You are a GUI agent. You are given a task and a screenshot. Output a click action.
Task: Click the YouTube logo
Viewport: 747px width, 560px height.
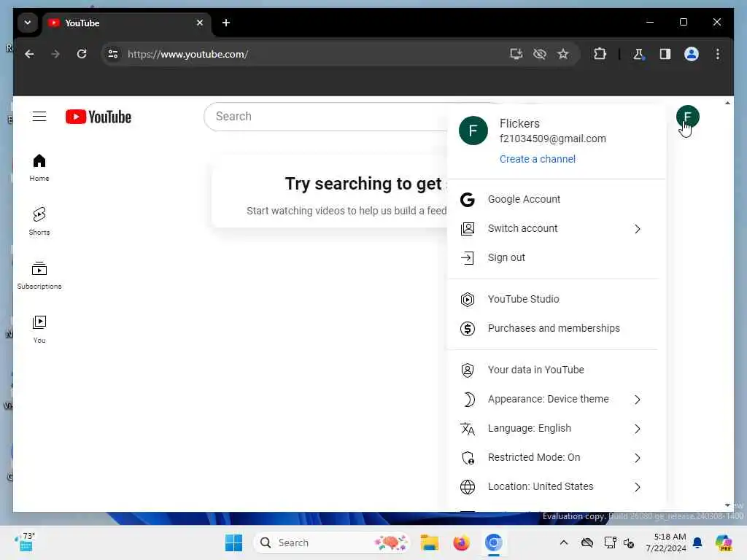pos(98,117)
